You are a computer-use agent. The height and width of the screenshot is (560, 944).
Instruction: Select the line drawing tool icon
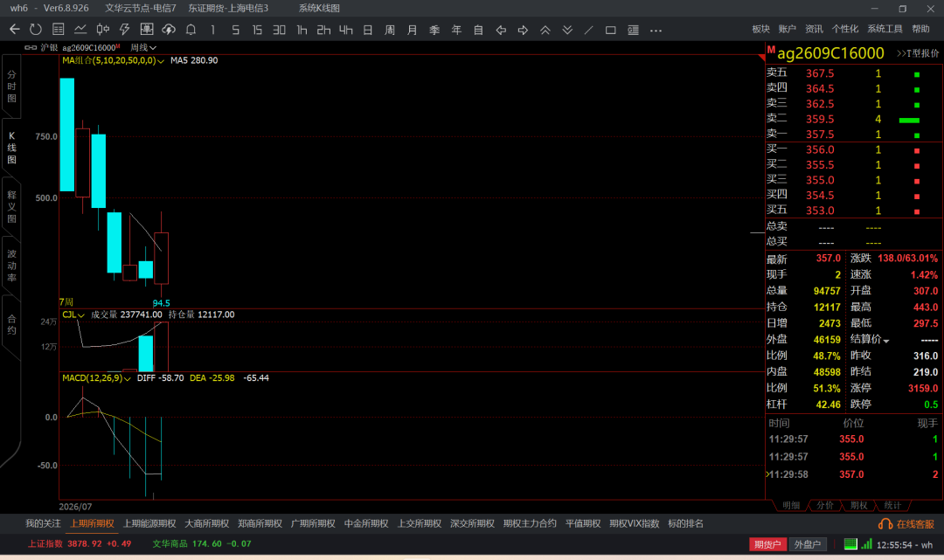[x=589, y=30]
